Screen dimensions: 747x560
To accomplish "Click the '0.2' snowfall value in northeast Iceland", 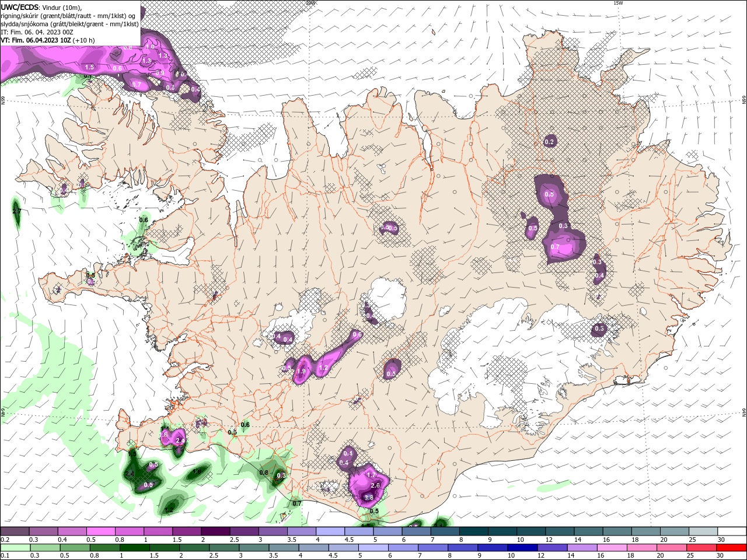I will click(549, 142).
